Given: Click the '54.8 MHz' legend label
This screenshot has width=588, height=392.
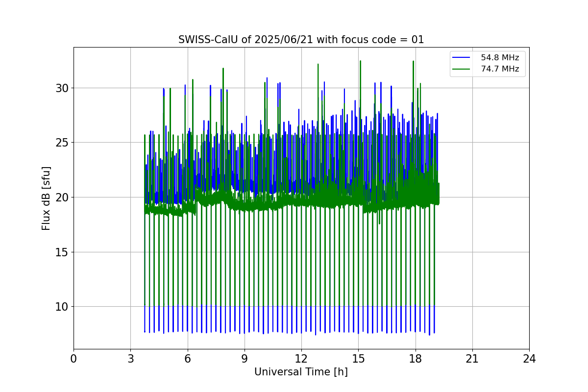Looking at the screenshot, I should point(500,58).
